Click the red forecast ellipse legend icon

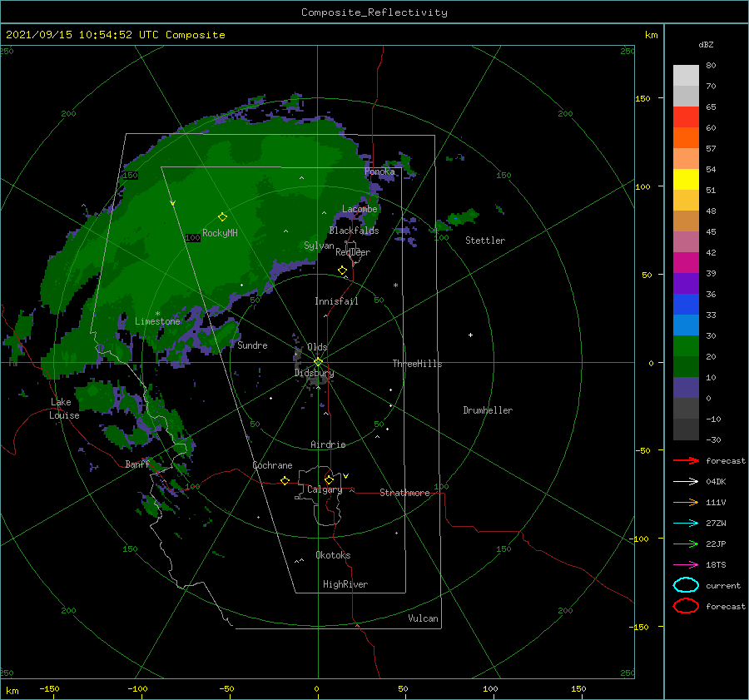click(686, 606)
